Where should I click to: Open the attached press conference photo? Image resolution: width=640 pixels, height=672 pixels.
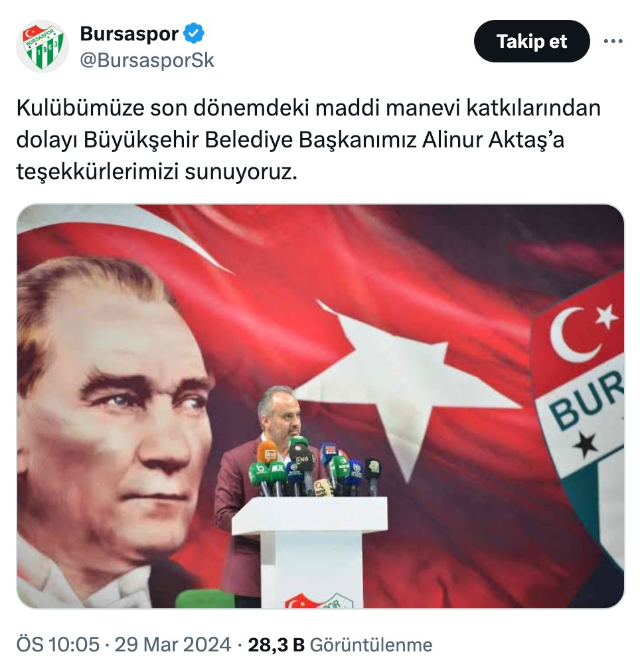[x=320, y=406]
